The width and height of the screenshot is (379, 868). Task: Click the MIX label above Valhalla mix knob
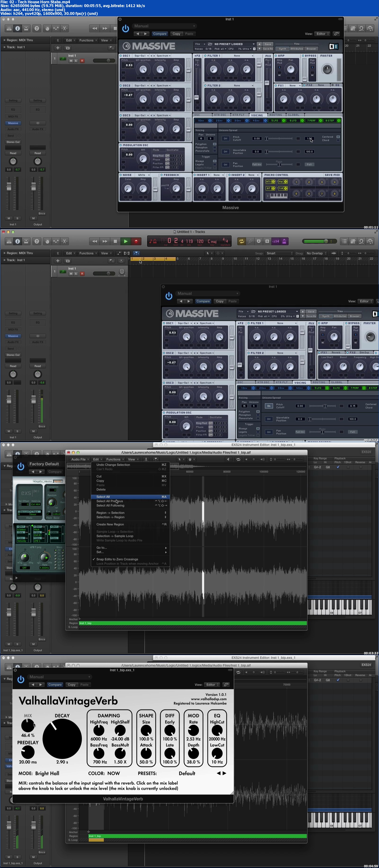click(28, 715)
